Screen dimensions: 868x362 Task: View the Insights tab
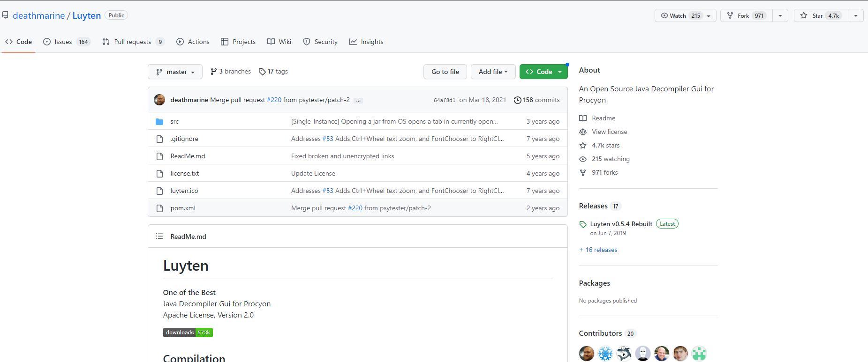click(x=366, y=42)
